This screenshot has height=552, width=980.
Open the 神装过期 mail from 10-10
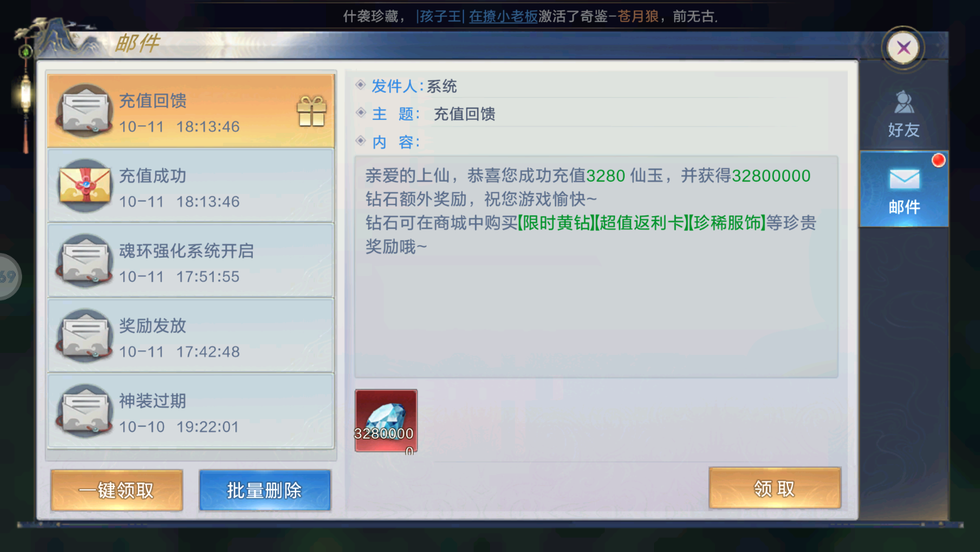[191, 411]
